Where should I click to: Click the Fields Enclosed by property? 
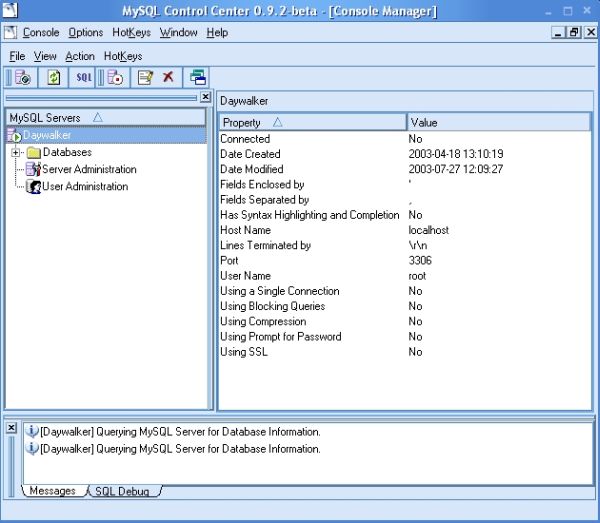(262, 184)
